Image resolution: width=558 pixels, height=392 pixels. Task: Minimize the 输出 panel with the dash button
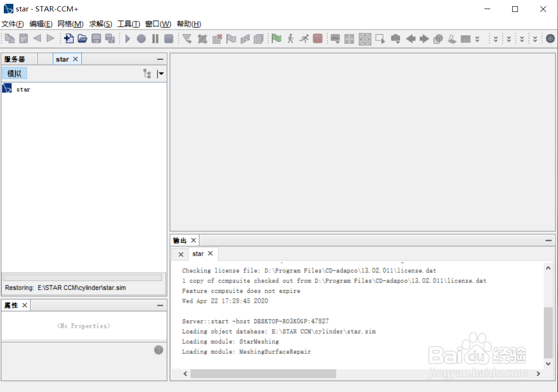click(548, 241)
